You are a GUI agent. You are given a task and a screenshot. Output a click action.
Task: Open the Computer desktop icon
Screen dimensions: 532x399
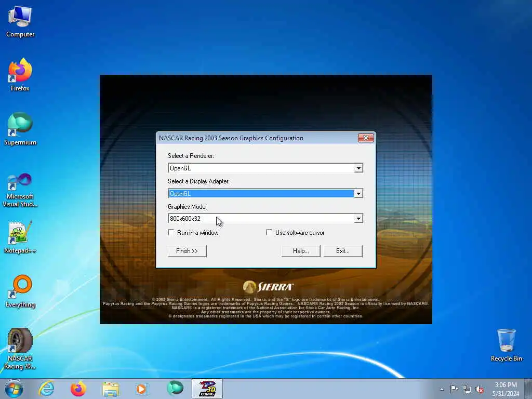point(20,21)
